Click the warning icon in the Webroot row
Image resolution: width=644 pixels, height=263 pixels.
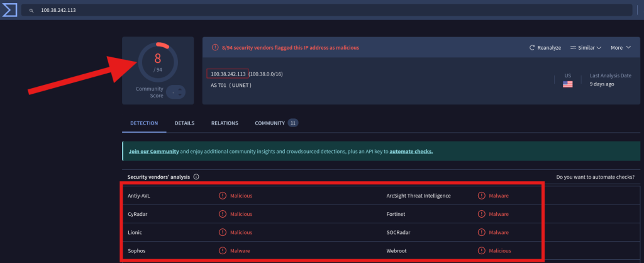(x=481, y=250)
